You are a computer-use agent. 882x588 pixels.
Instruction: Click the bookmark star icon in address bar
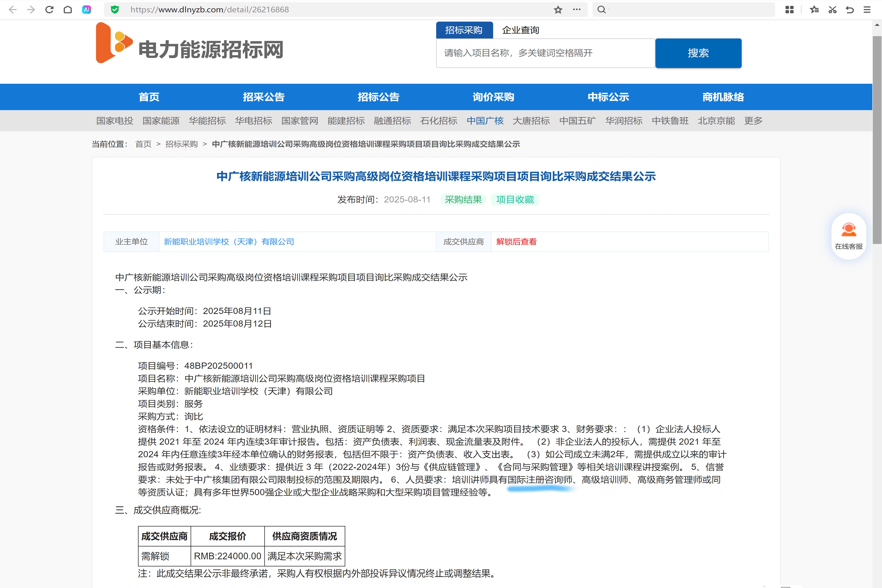pos(558,10)
